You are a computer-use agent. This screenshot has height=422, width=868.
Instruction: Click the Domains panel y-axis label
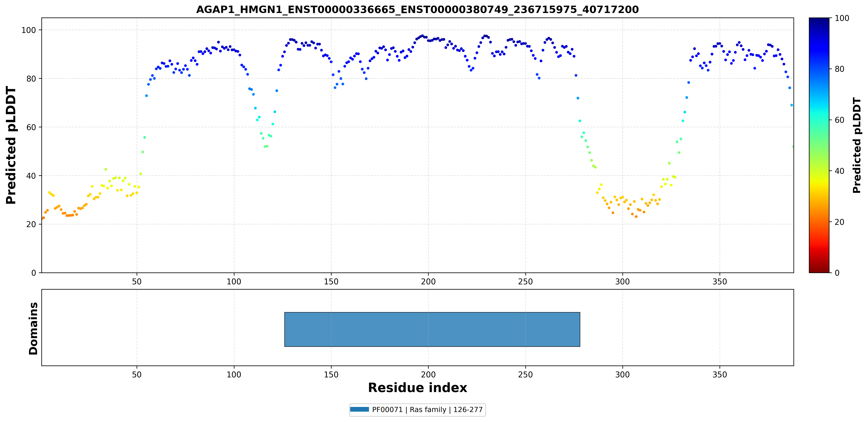(x=33, y=329)
